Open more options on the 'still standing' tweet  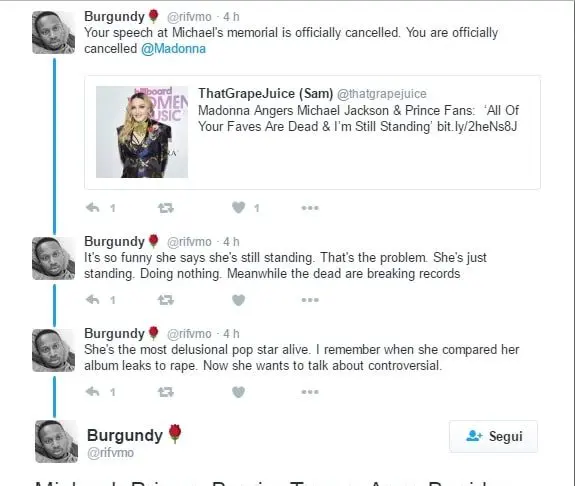coord(310,300)
